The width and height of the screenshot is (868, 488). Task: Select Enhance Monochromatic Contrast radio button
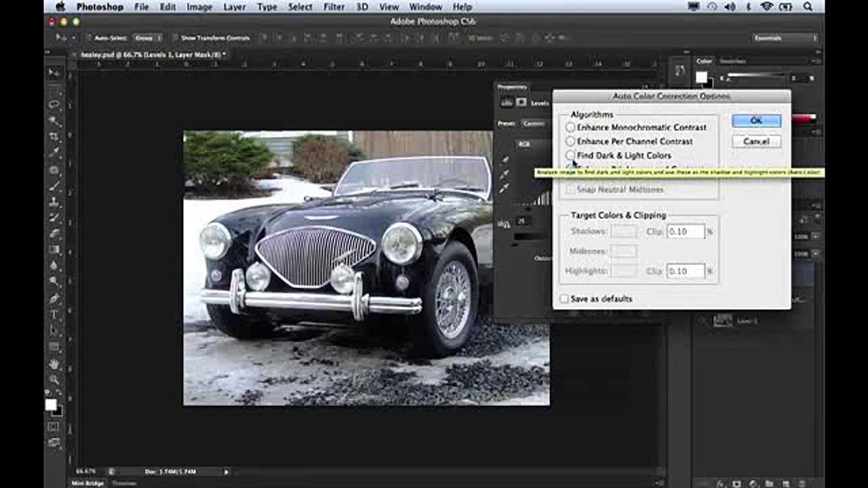click(570, 127)
